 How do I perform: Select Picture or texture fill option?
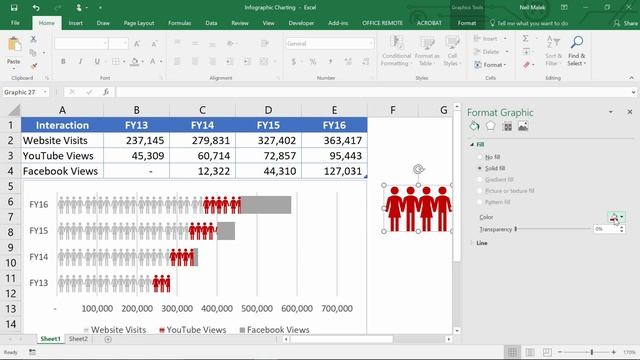pyautogui.click(x=480, y=191)
